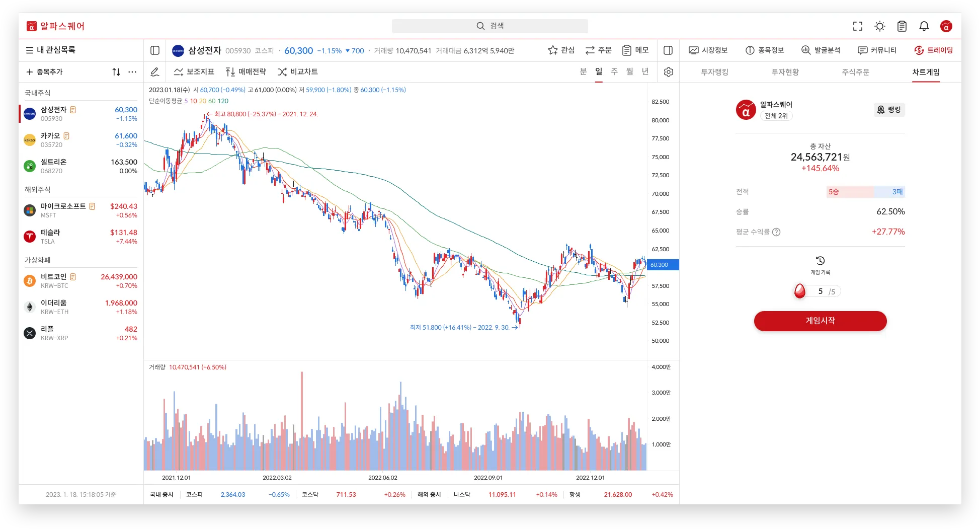
Task: Open 보조지표 indicators
Action: (x=194, y=72)
